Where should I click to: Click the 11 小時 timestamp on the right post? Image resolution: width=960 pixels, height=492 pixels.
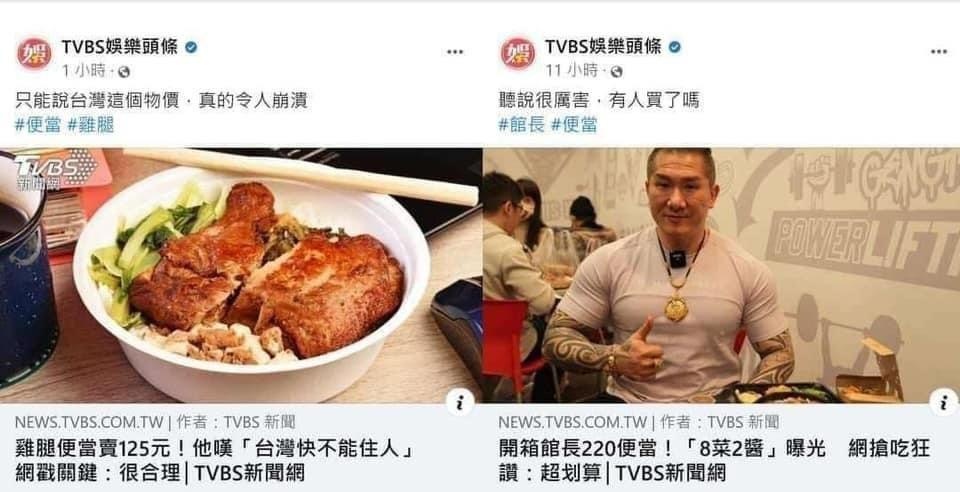coord(572,71)
